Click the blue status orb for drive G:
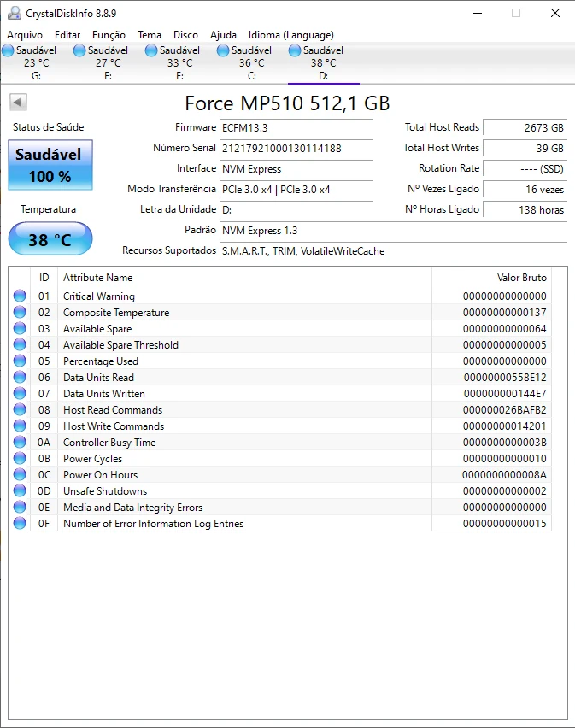The image size is (575, 728). [8, 50]
